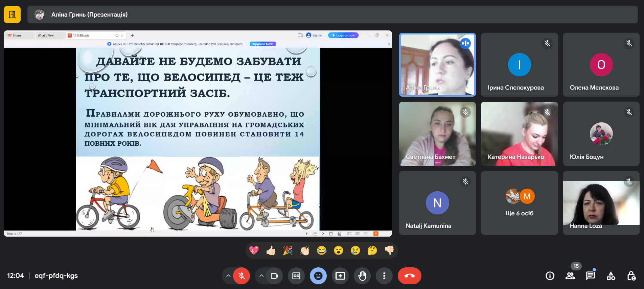This screenshot has width=644, height=289.
Task: Send the party popper reaction
Action: point(288,250)
